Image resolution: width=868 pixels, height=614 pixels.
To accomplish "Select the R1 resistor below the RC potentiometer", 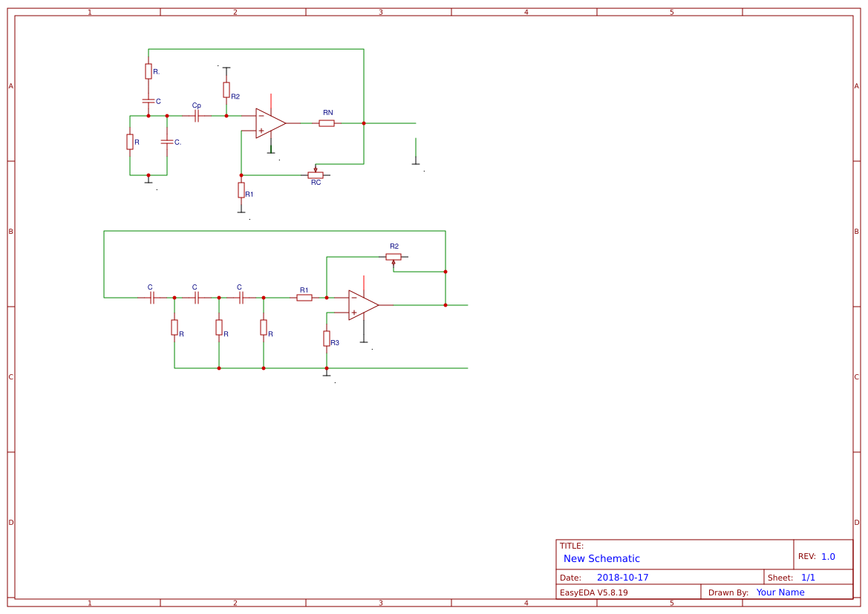I will [241, 190].
